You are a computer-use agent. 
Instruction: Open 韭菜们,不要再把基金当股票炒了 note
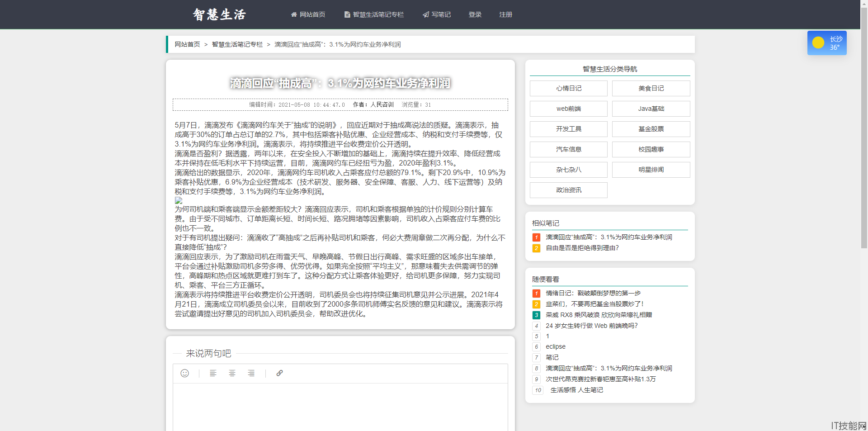[594, 304]
